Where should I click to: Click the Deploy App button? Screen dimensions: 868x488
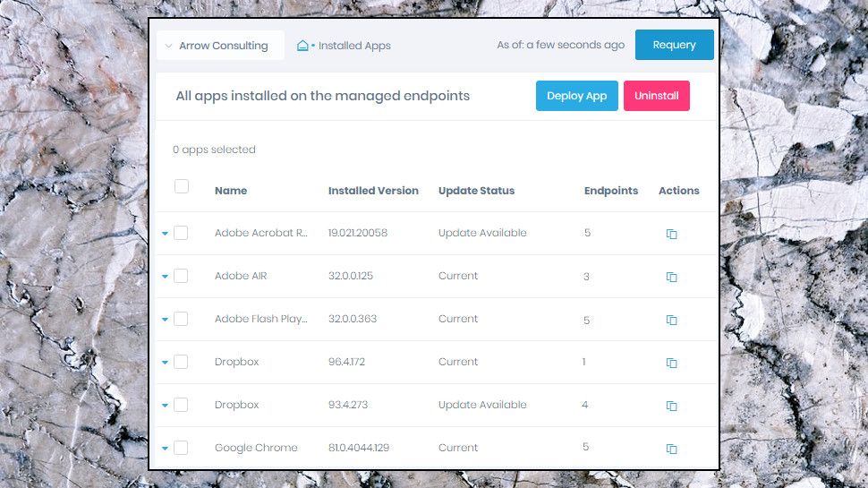point(576,96)
